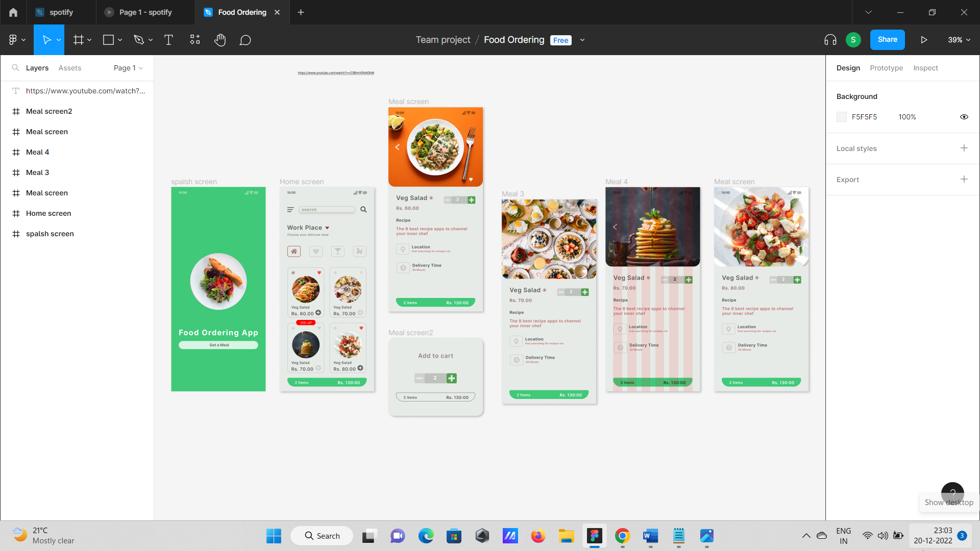Add a new Local style
The image size is (980, 551).
[964, 148]
